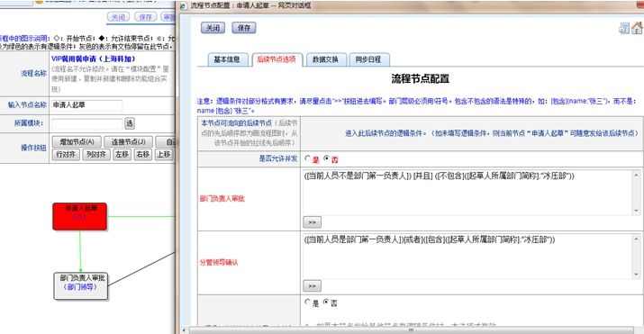Select 是 for 是否允许并发
The image size is (644, 334).
(x=308, y=158)
